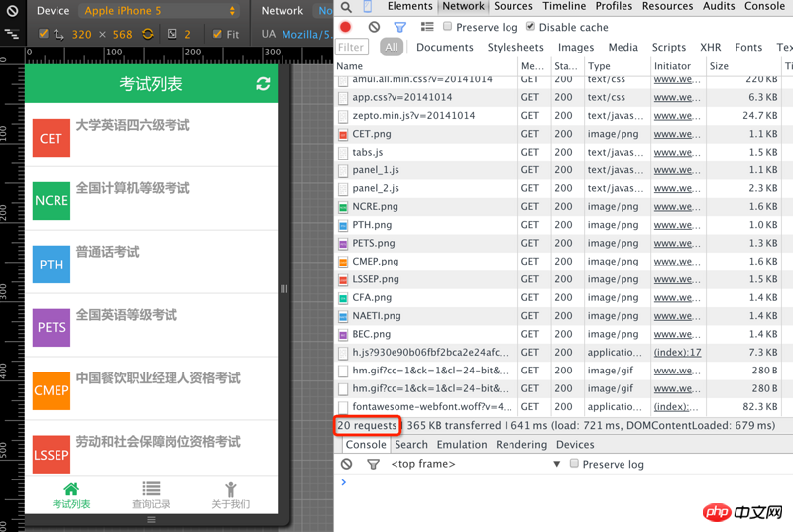Screen dimensions: 793x532
Task: Click the UA string Mozilla/5 field
Action: pos(306,35)
